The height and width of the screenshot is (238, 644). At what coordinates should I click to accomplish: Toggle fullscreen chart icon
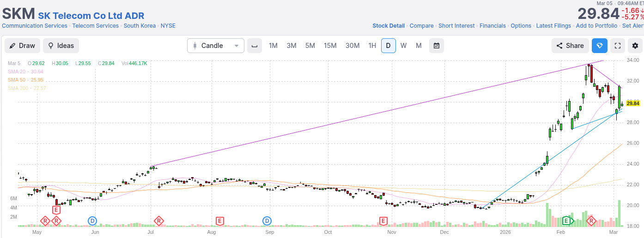[x=618, y=46]
